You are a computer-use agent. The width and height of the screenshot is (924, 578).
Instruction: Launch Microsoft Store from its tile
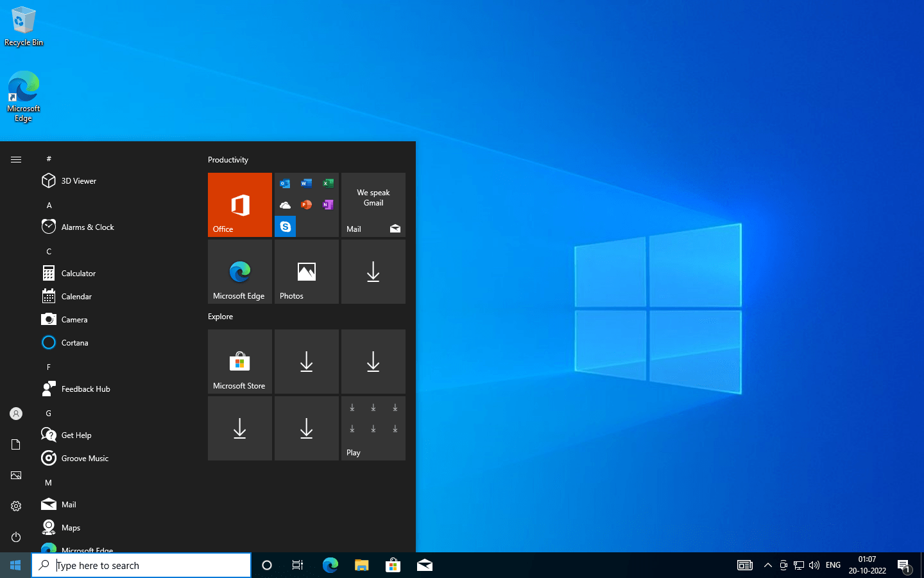tap(239, 361)
